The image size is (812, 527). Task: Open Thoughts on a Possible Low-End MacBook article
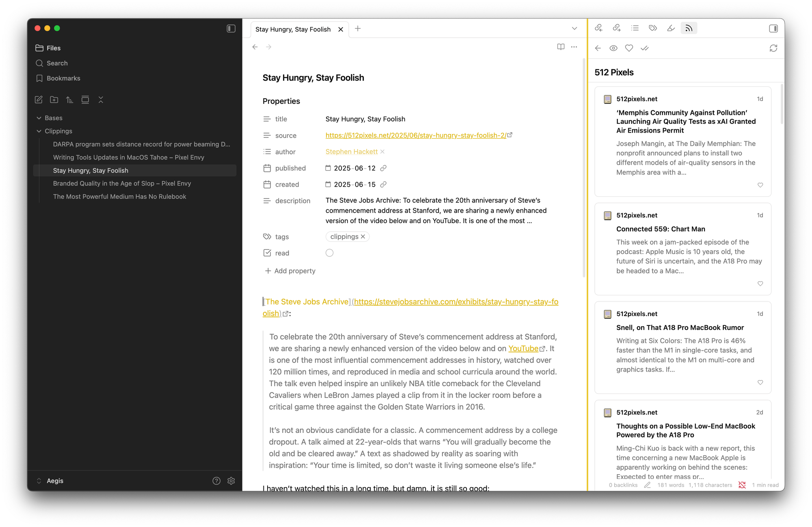(686, 430)
